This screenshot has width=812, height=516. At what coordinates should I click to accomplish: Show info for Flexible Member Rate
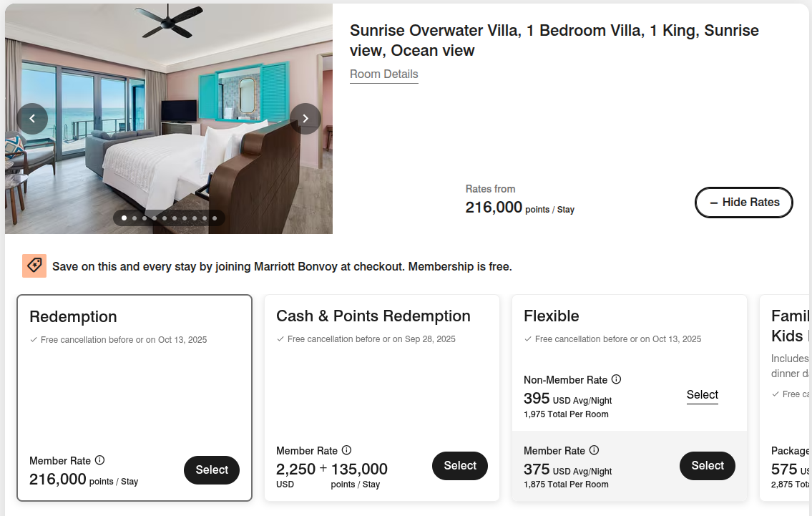tap(594, 450)
